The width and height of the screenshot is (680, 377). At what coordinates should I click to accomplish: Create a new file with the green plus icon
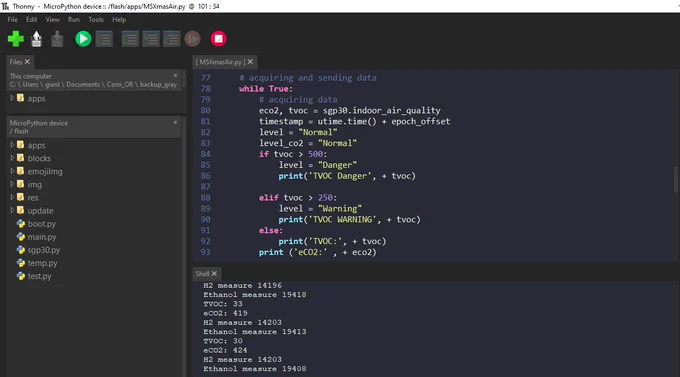[x=16, y=39]
